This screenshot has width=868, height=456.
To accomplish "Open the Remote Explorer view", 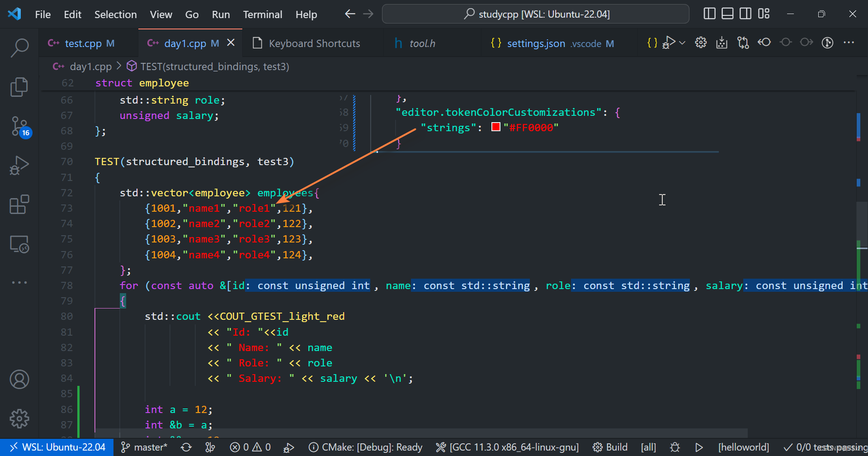I will click(19, 244).
